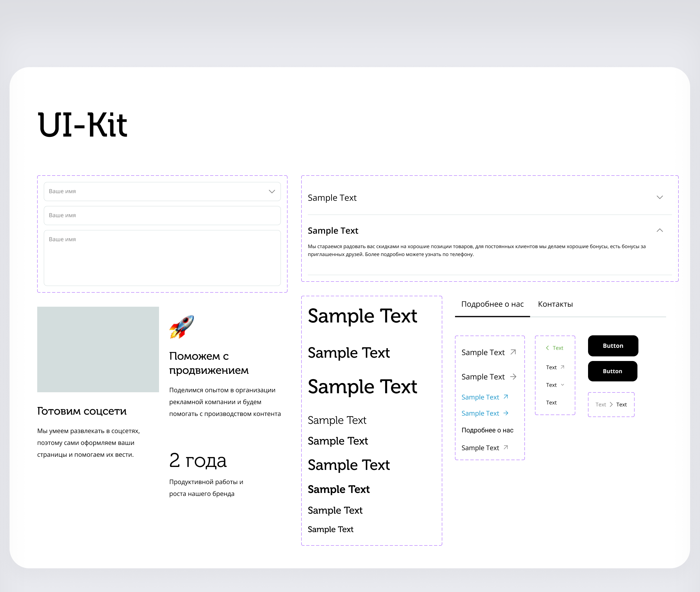Click large black diagonal arrow beside Sample Text
Screen dimensions: 700x592
point(513,352)
